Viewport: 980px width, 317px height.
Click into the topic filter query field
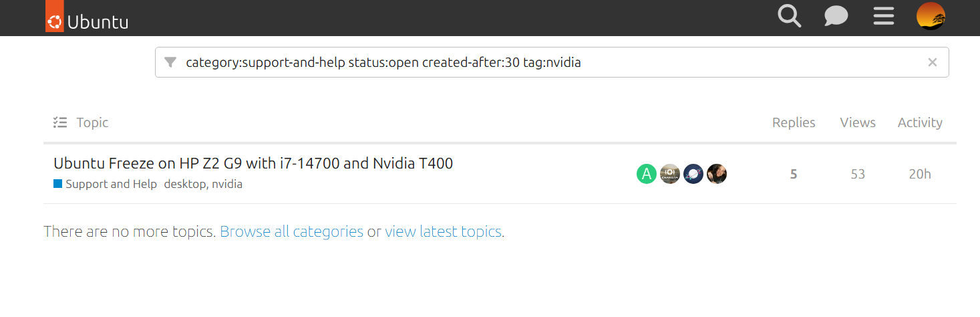coord(534,62)
